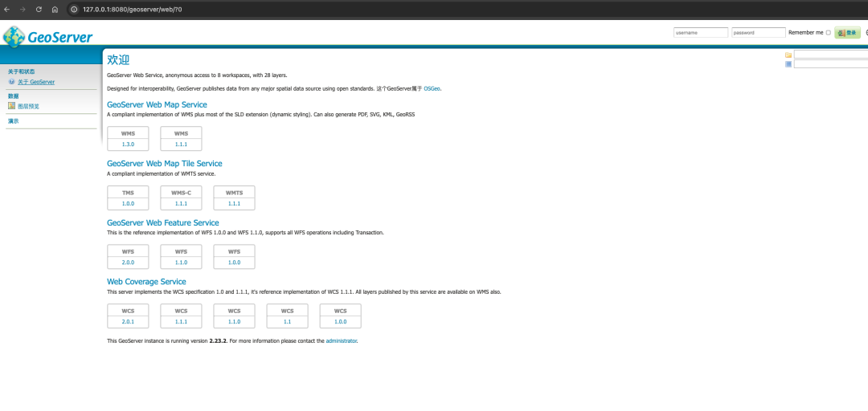This screenshot has height=411, width=868.
Task: Open WMS version 1.3.0 capabilities
Action: [128, 144]
